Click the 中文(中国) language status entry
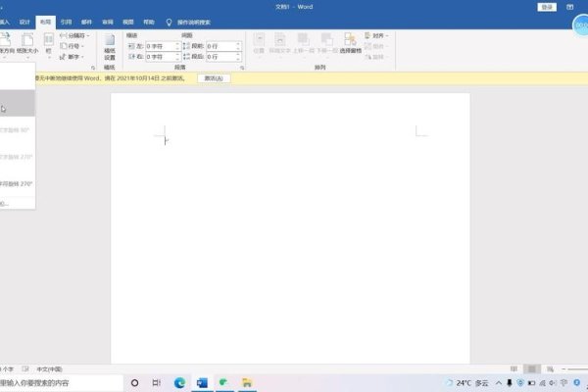Image resolution: width=588 pixels, height=392 pixels. click(50, 369)
